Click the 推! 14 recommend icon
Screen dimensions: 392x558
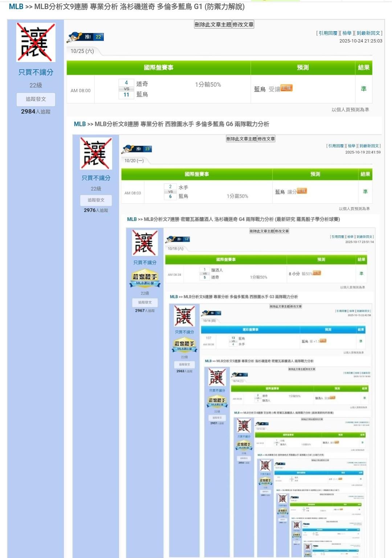click(177, 239)
